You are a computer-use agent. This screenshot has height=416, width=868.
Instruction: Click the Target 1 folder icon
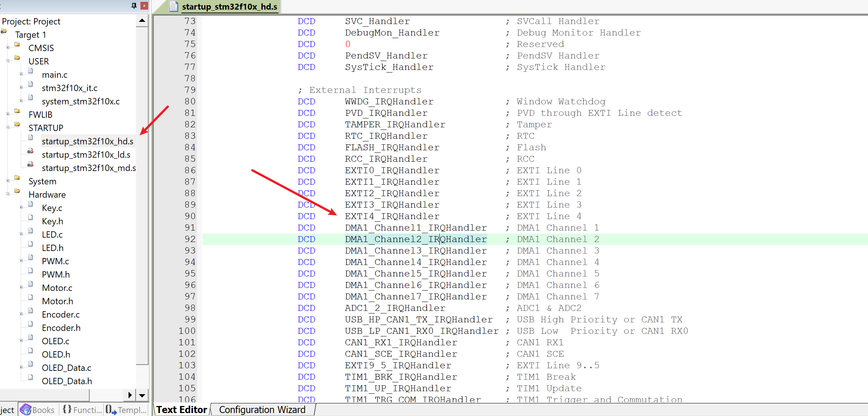coord(4,31)
